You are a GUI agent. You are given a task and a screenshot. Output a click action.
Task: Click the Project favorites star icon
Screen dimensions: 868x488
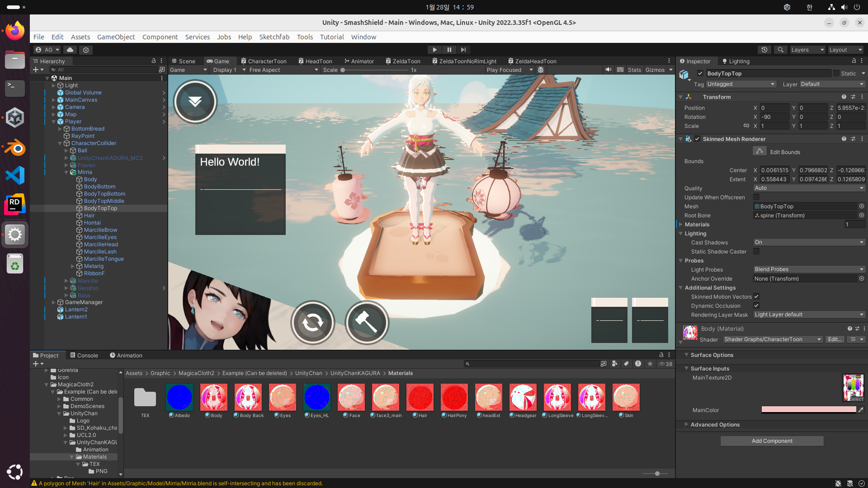[x=650, y=364]
